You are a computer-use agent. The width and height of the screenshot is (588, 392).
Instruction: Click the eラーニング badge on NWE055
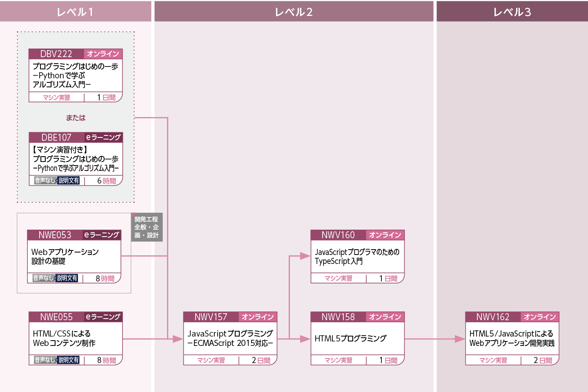pos(103,317)
